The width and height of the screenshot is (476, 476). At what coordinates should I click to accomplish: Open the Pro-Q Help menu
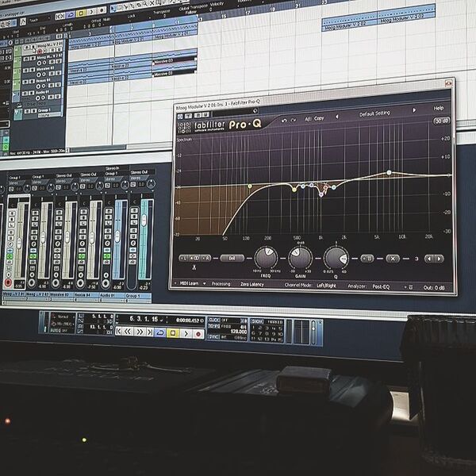coord(439,108)
